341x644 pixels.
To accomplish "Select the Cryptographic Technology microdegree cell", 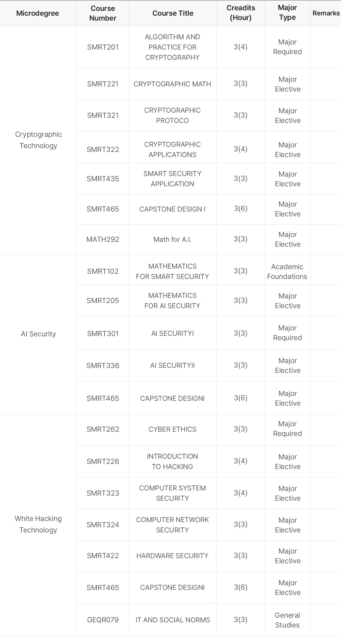I will click(38, 140).
